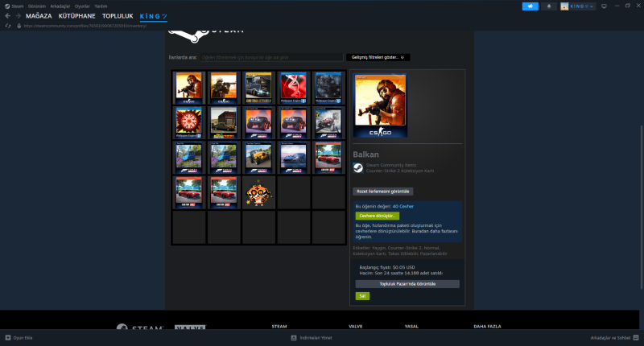Click the green Sat button
The width and height of the screenshot is (644, 346).
click(x=362, y=295)
